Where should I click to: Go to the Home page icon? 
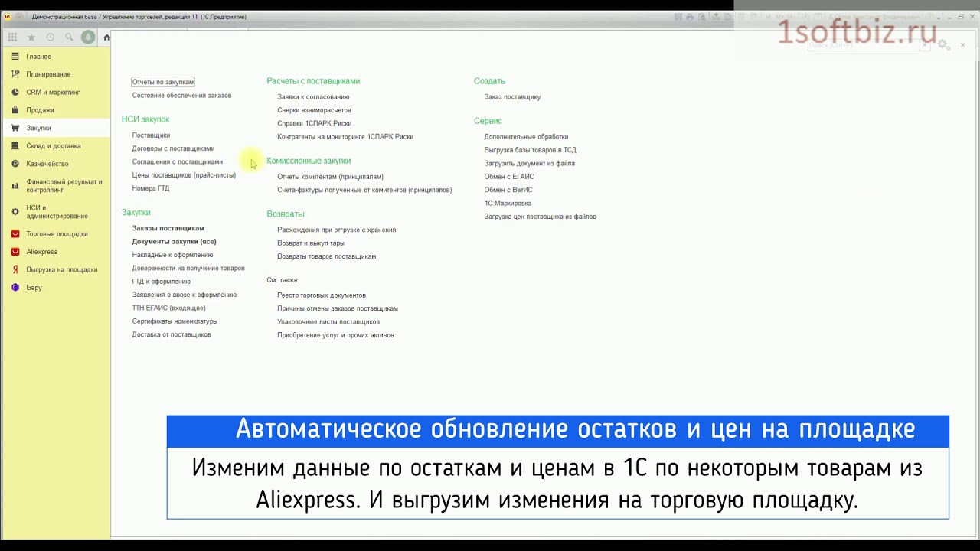[107, 37]
